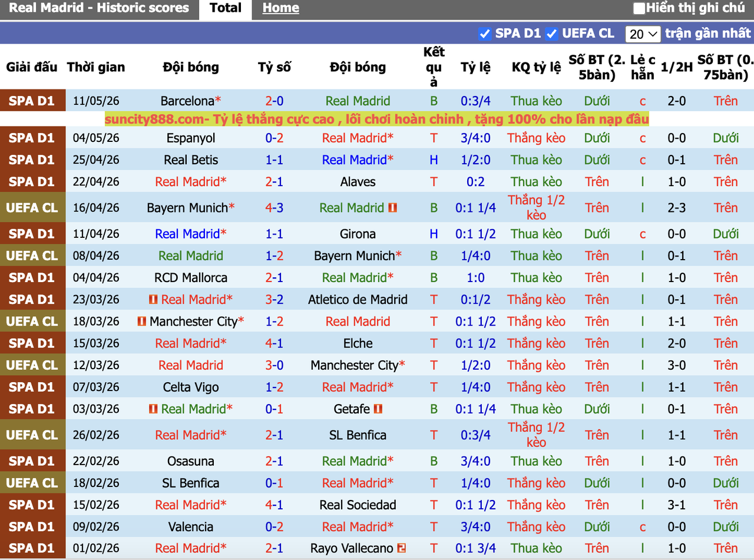Open the 3-0 score versus Manchester City
The width and height of the screenshot is (754, 560).
coord(274,365)
